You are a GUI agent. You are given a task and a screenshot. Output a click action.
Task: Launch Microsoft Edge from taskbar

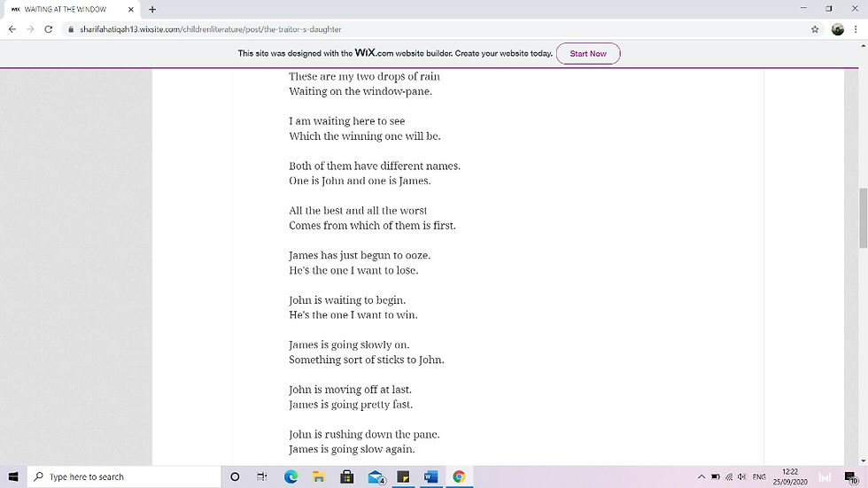coord(291,476)
